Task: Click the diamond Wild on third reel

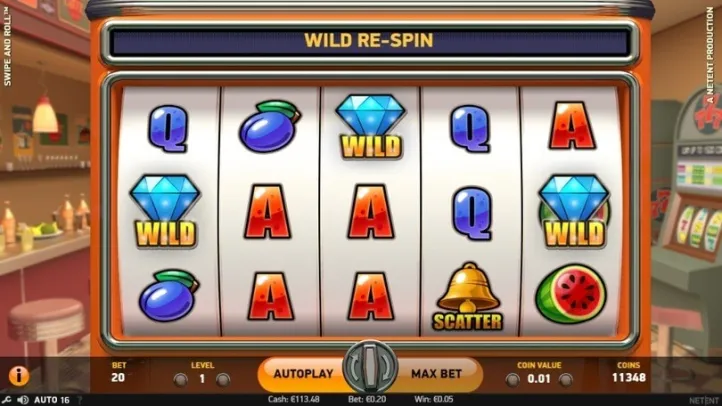Action: point(371,127)
